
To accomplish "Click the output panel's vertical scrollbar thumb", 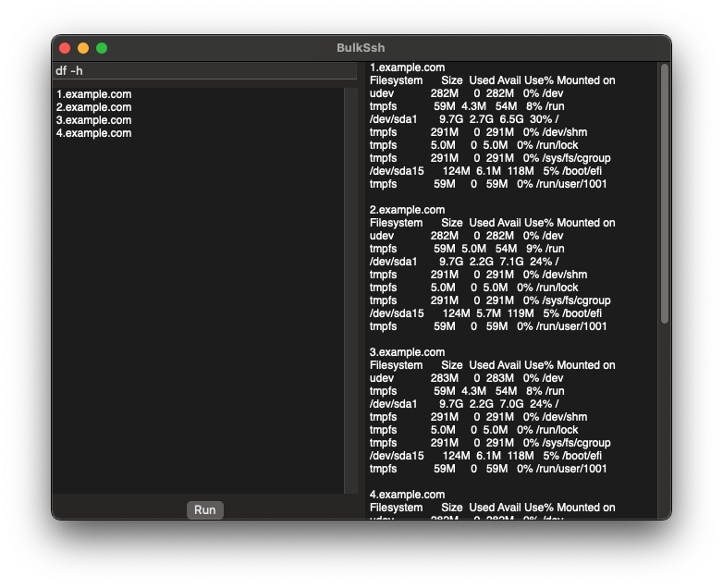I will click(x=664, y=194).
